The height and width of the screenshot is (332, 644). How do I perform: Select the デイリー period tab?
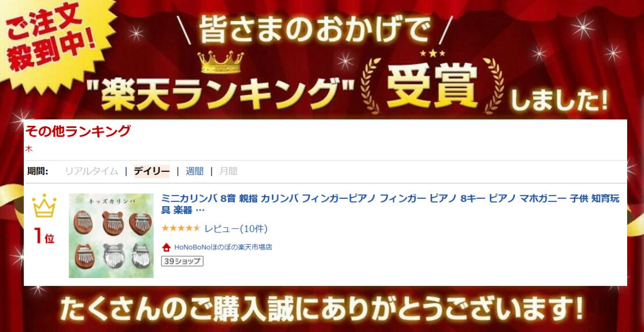152,171
